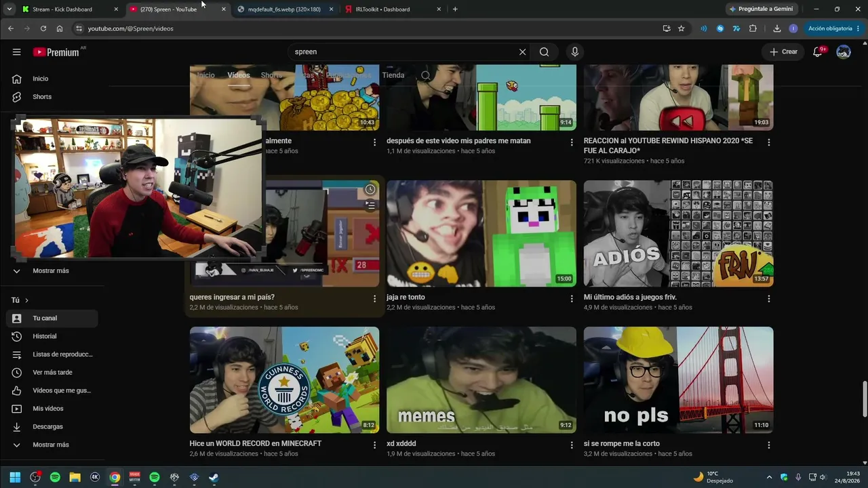This screenshot has height=488, width=868.
Task: Open a new browser tab
Action: tap(455, 9)
